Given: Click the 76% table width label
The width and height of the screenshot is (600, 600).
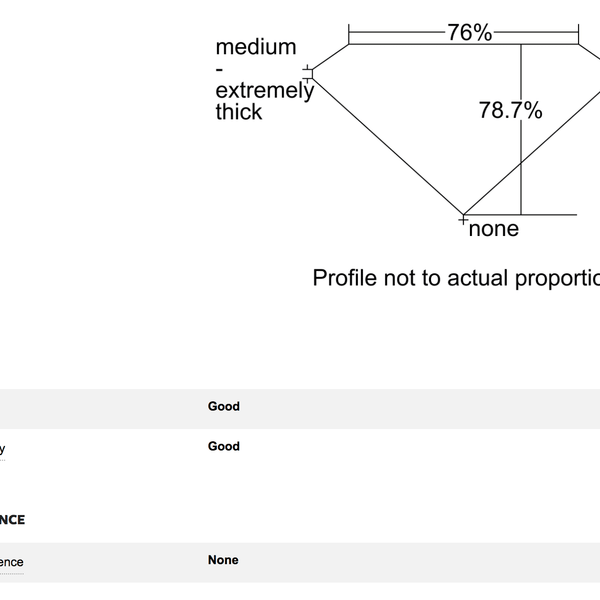Looking at the screenshot, I should click(x=470, y=33).
